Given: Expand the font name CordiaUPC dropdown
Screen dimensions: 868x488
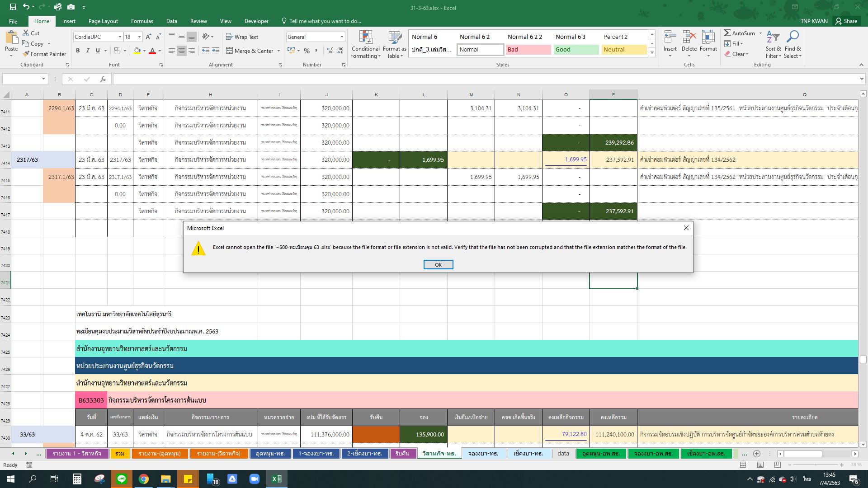Looking at the screenshot, I should [120, 37].
